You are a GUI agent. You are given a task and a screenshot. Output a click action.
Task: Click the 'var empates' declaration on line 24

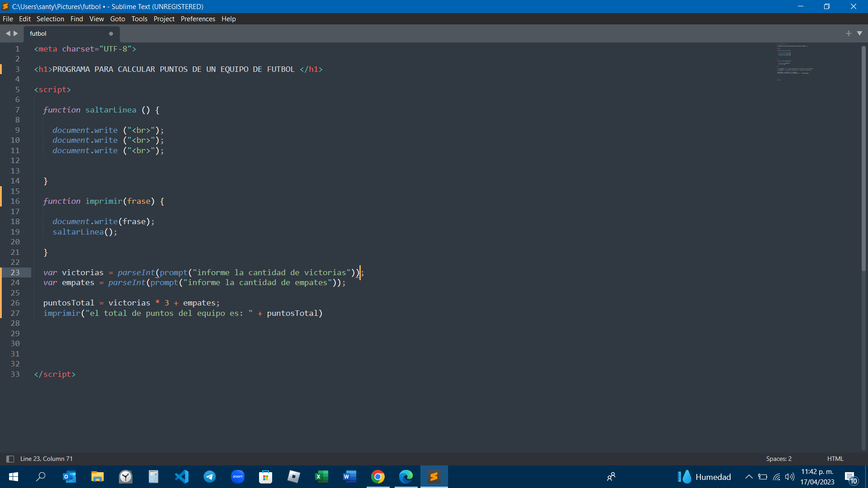pos(69,282)
